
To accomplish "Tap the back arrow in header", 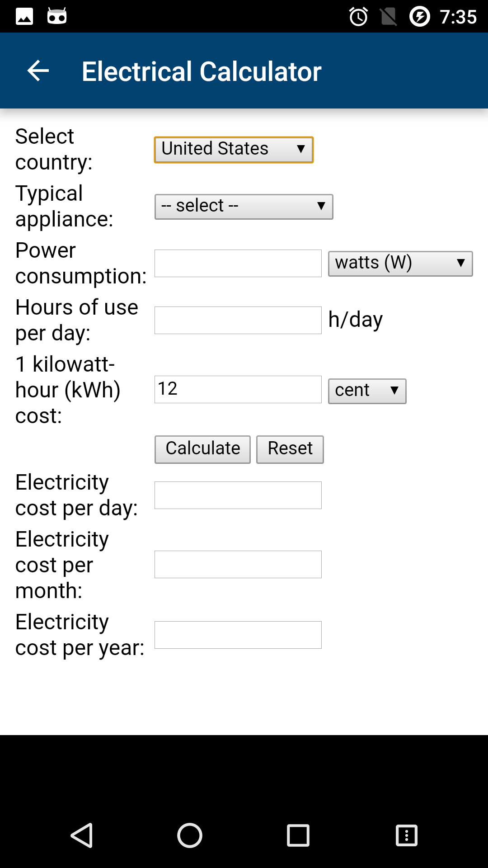I will tap(38, 71).
